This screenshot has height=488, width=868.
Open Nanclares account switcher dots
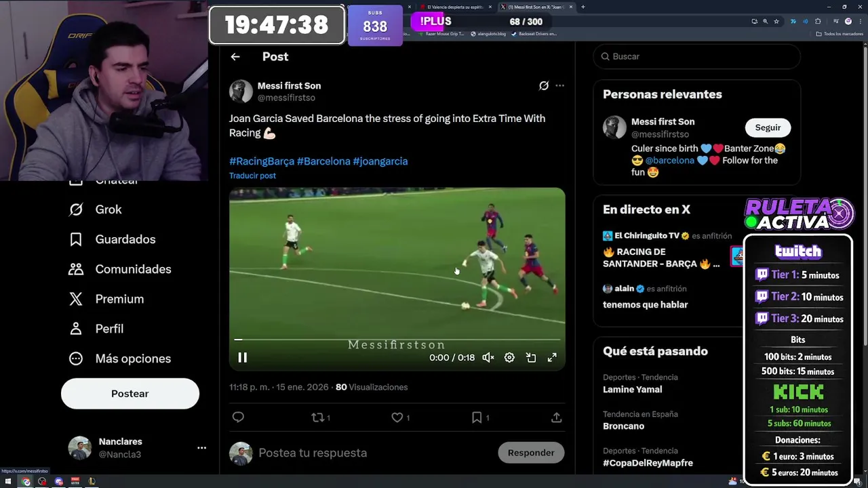(x=201, y=448)
